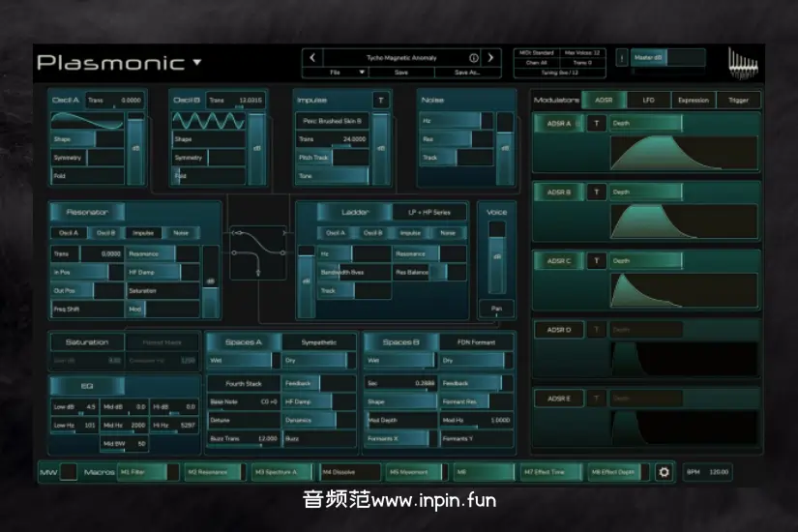Switch to LFO modulators tab
This screenshot has height=532, width=798.
[648, 101]
